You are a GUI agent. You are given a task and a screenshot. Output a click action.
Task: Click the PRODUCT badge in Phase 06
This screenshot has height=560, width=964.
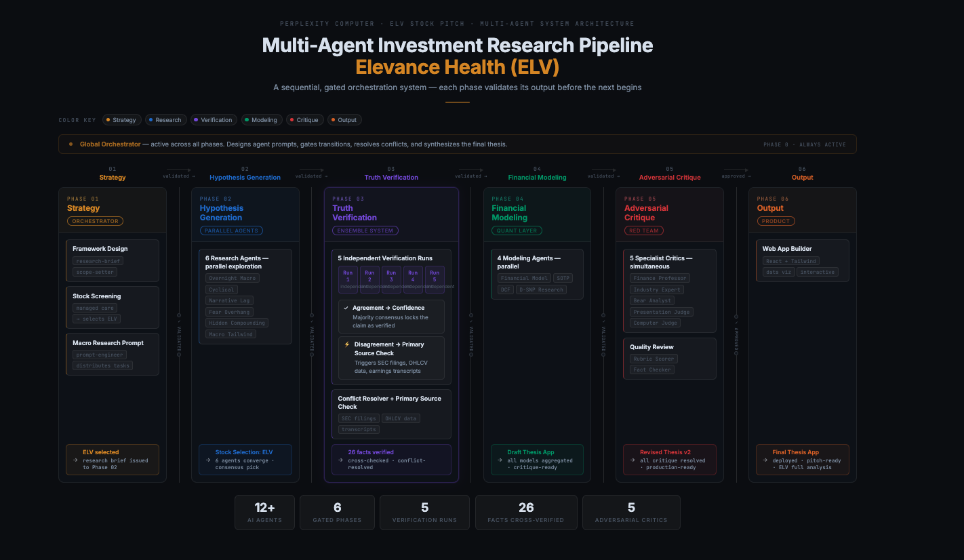click(x=776, y=221)
